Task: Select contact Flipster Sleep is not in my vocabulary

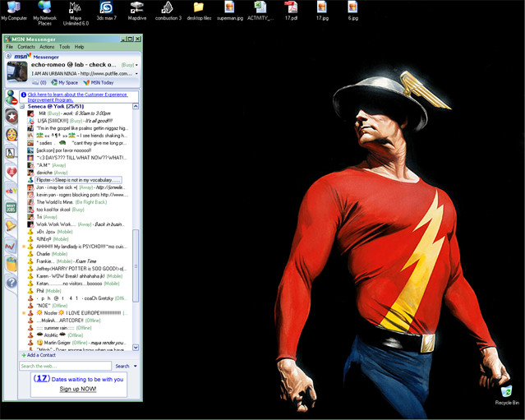Action: click(79, 180)
